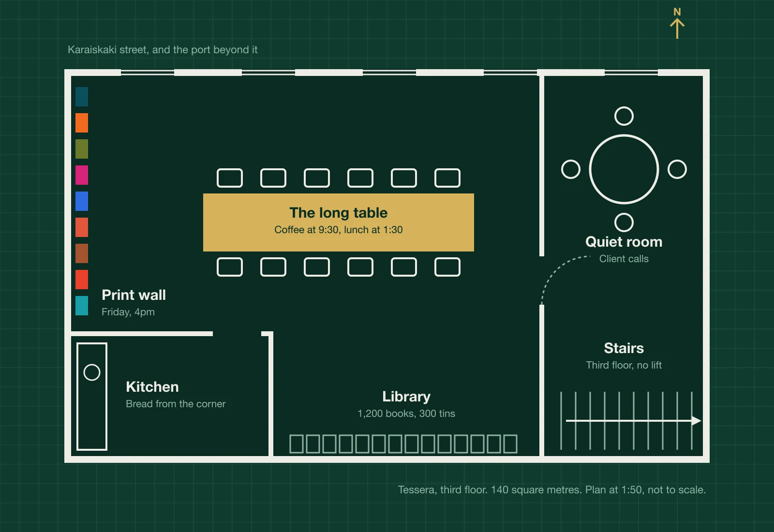This screenshot has width=774, height=532.
Task: Click 'Friday, 4pm' caption
Action: (128, 312)
